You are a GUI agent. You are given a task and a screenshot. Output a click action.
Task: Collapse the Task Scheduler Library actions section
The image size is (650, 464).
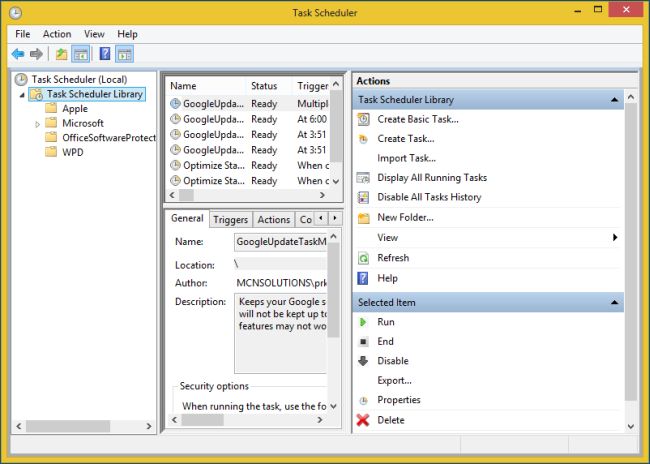coord(614,100)
